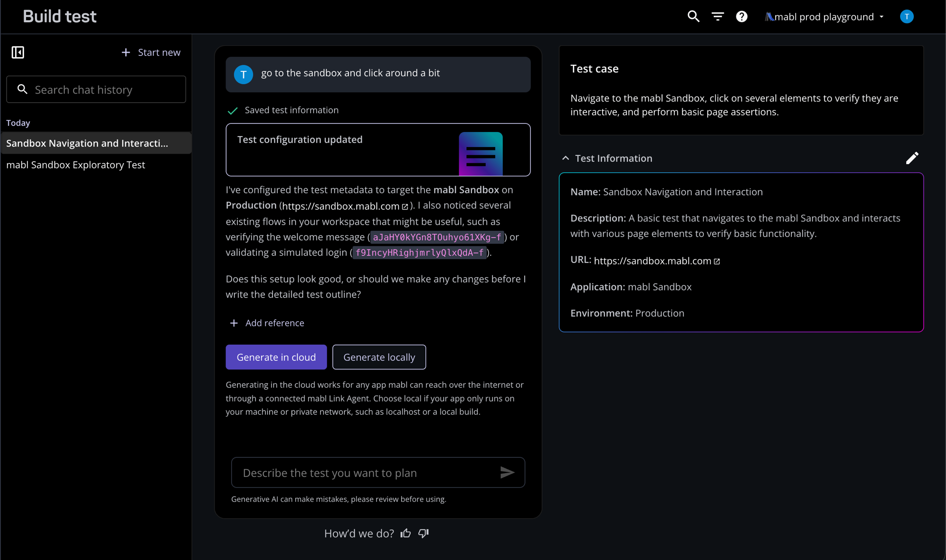The image size is (946, 560).
Task: Give thumbs down feedback
Action: [423, 534]
